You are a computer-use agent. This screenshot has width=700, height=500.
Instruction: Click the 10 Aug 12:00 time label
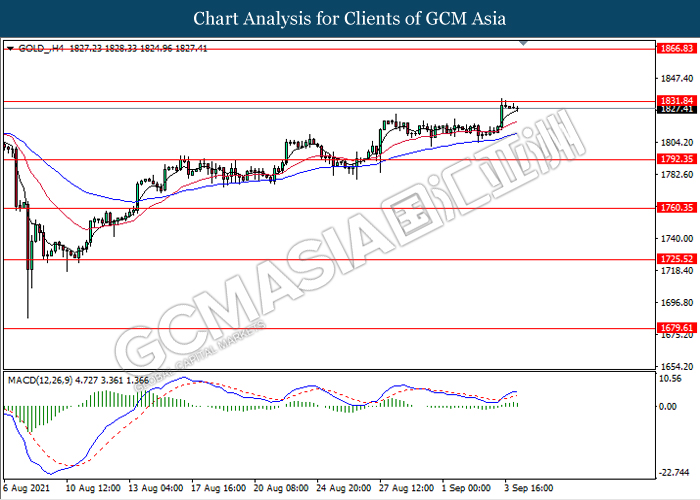[93, 488]
